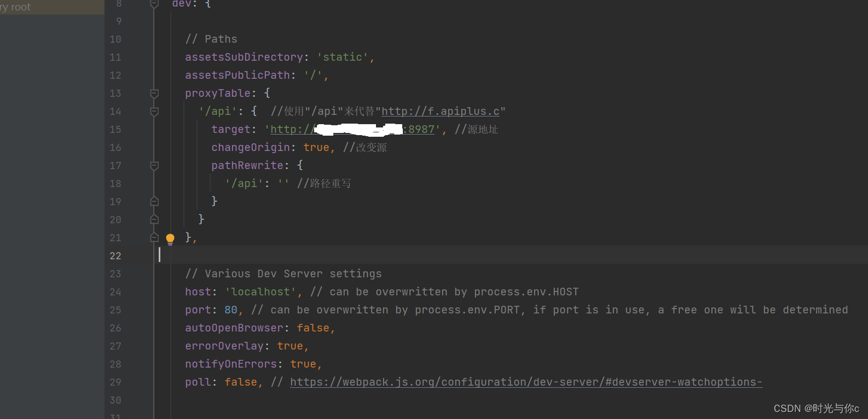Click the changeOrigin key
Viewport: 868px width, 419px height.
(251, 148)
